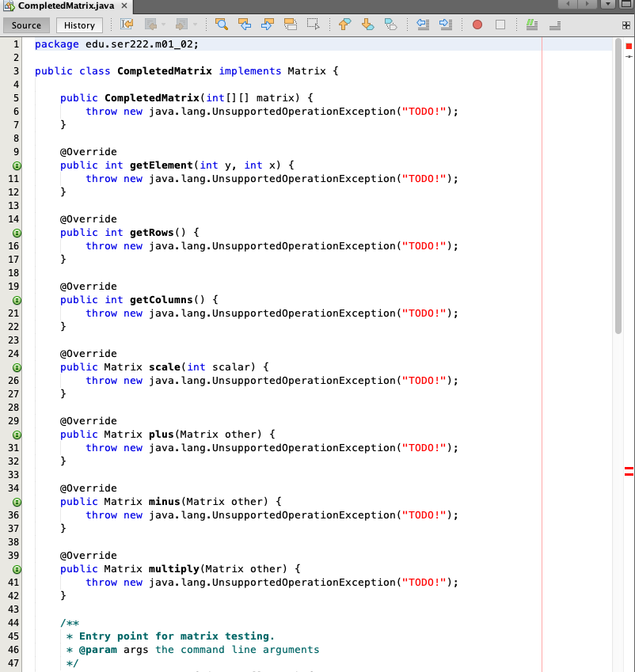Click the Shift Line Right icon

[x=448, y=25]
